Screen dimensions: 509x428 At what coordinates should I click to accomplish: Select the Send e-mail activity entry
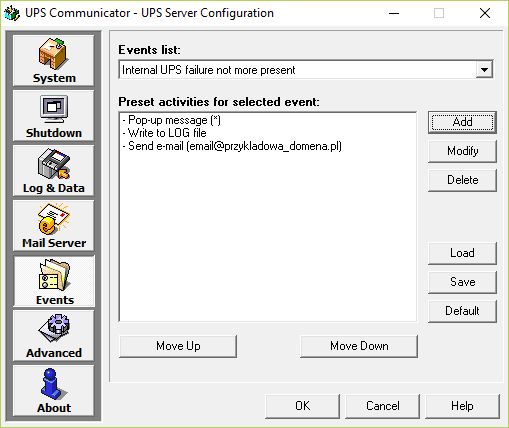click(232, 146)
